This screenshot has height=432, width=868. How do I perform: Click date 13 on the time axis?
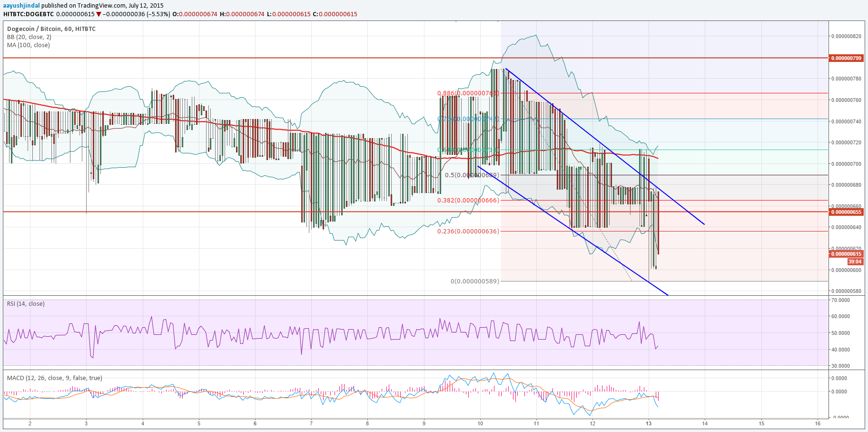[649, 423]
